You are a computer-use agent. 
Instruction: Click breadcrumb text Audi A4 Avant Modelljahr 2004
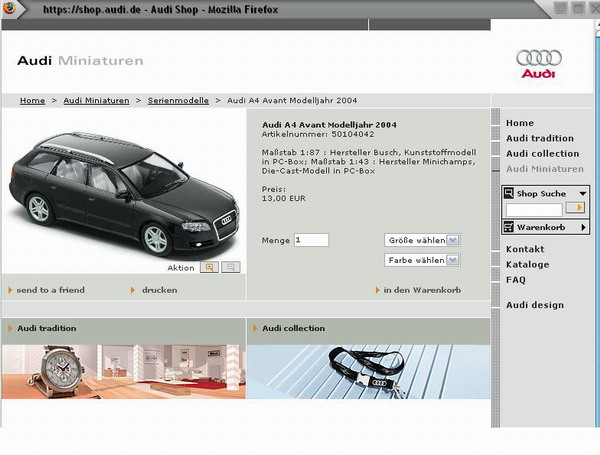[292, 100]
